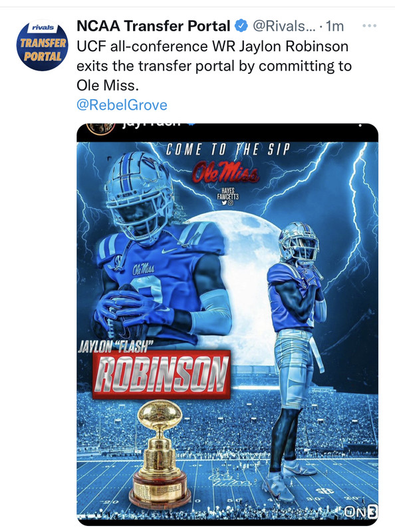Click the red ROBINSON name banner
This screenshot has height=532, width=395.
[x=162, y=374]
